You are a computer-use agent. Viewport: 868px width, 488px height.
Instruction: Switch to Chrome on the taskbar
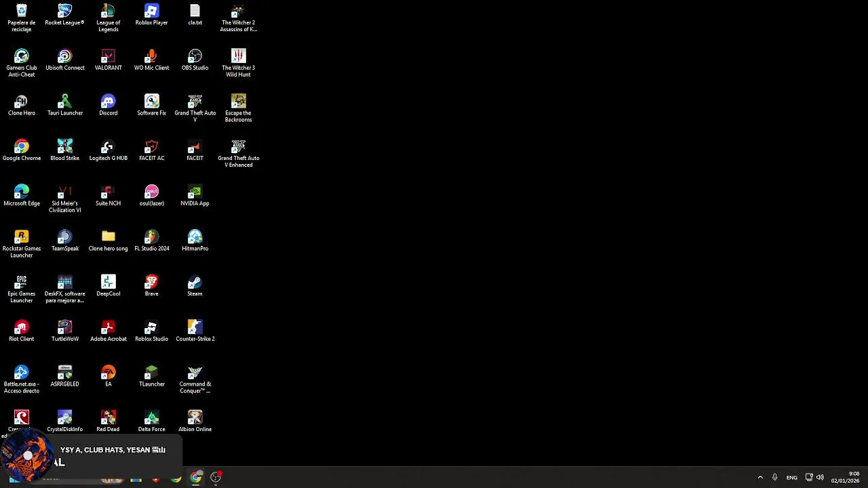coord(196,477)
